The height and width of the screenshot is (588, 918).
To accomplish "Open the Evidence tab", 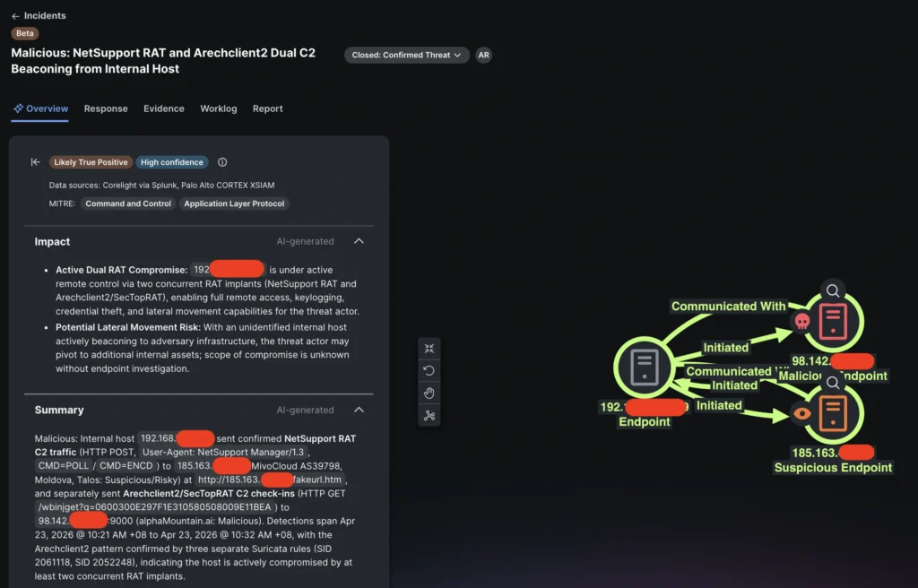I will tap(164, 108).
